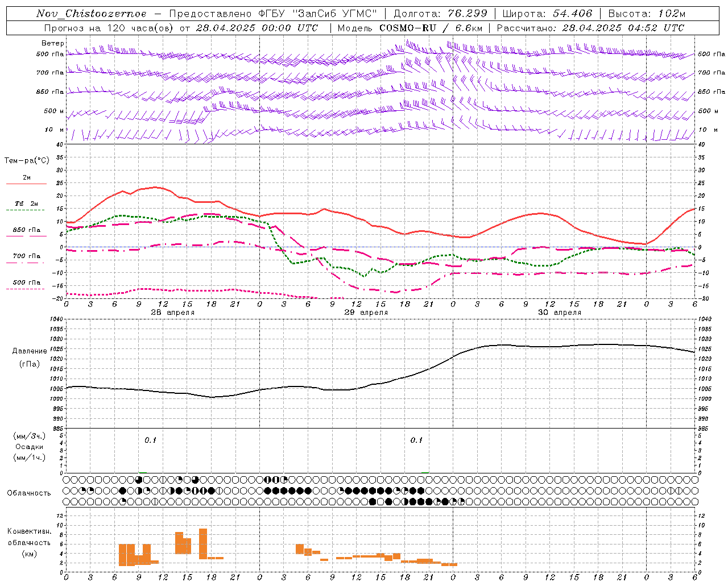Click the (гПа) pressure unit label
The height and width of the screenshot is (582, 728).
click(30, 364)
